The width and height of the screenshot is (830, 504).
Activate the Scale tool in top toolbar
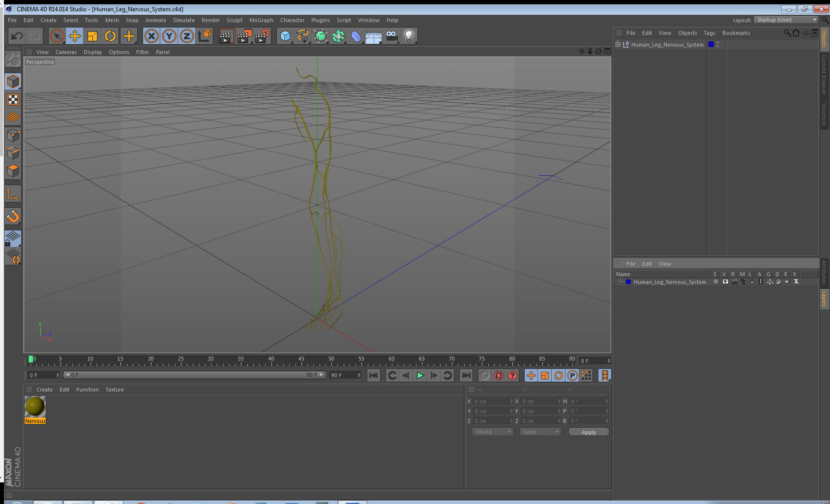tap(92, 36)
